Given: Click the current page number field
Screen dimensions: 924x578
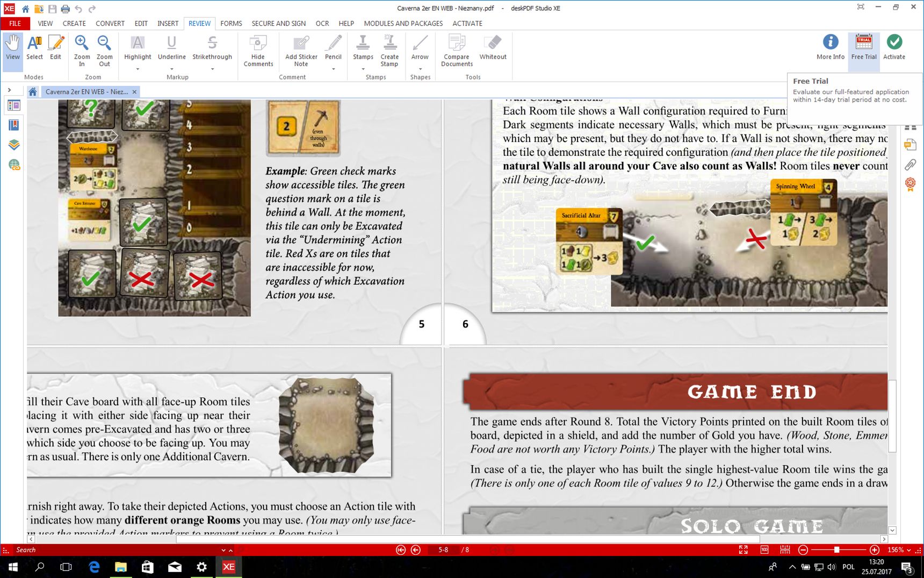Looking at the screenshot, I should click(443, 550).
